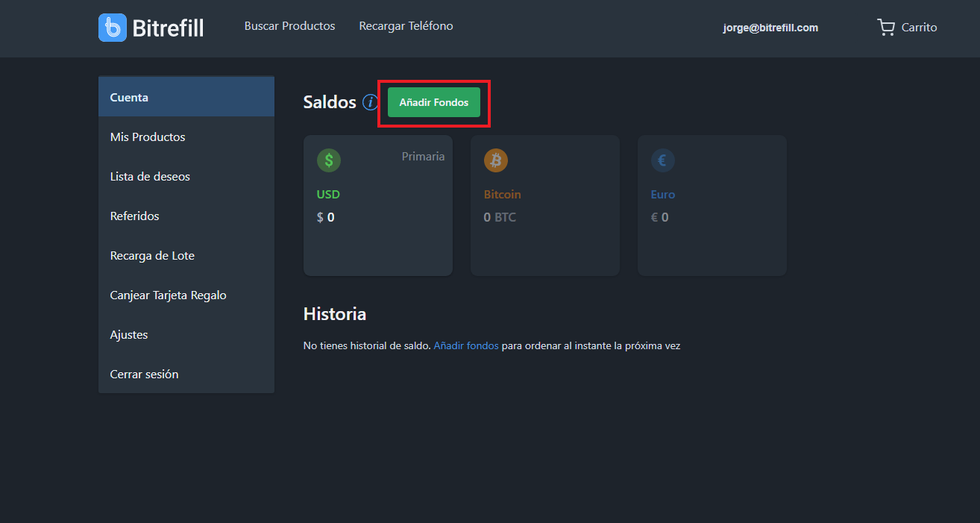980x523 pixels.
Task: Click the Saldos heading
Action: tap(330, 102)
